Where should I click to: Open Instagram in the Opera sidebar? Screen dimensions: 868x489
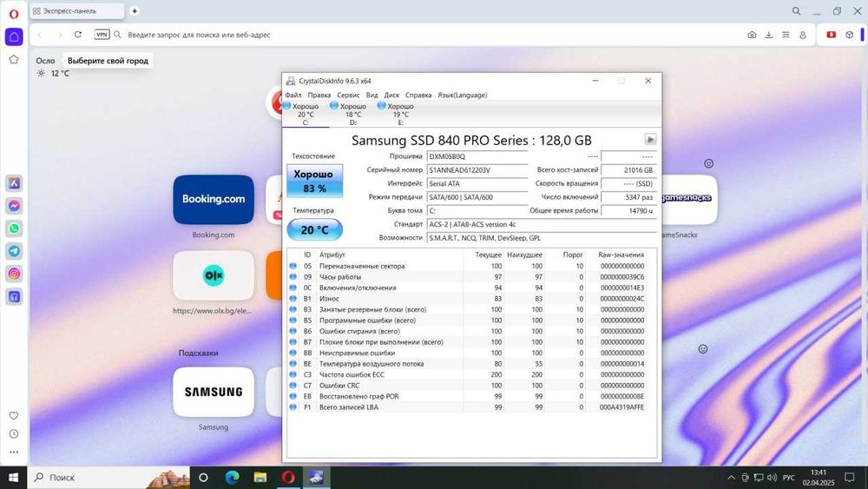(14, 274)
